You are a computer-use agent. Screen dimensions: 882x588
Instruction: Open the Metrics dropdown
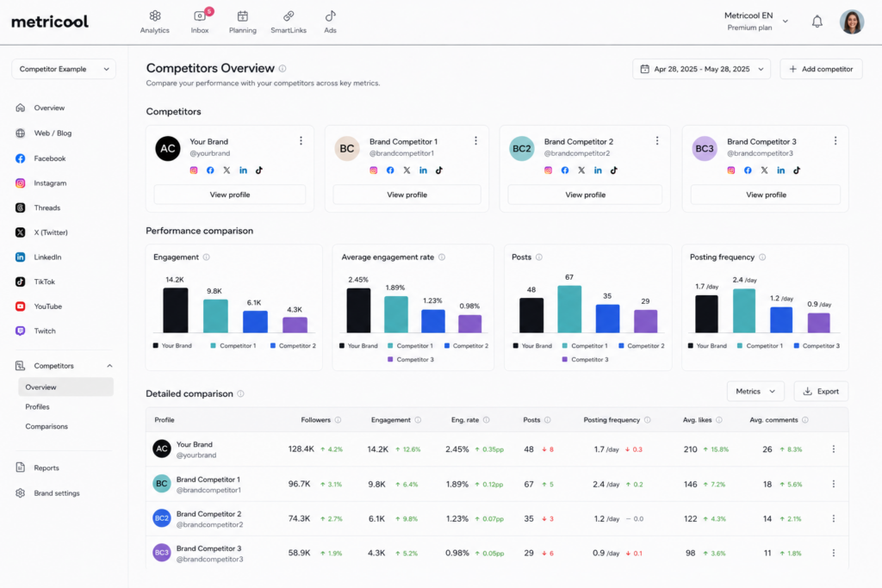(x=755, y=391)
